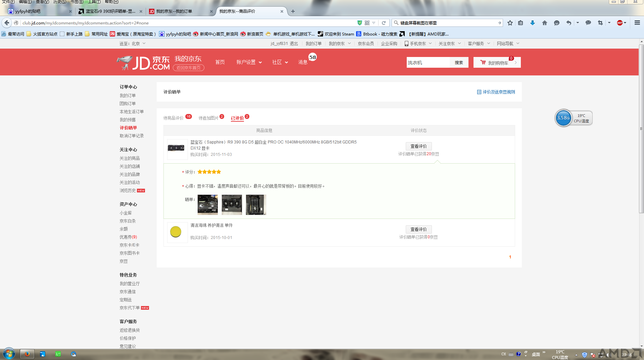This screenshot has height=360, width=644.
Task: Click the 退出 logout link
Action: pos(294,44)
